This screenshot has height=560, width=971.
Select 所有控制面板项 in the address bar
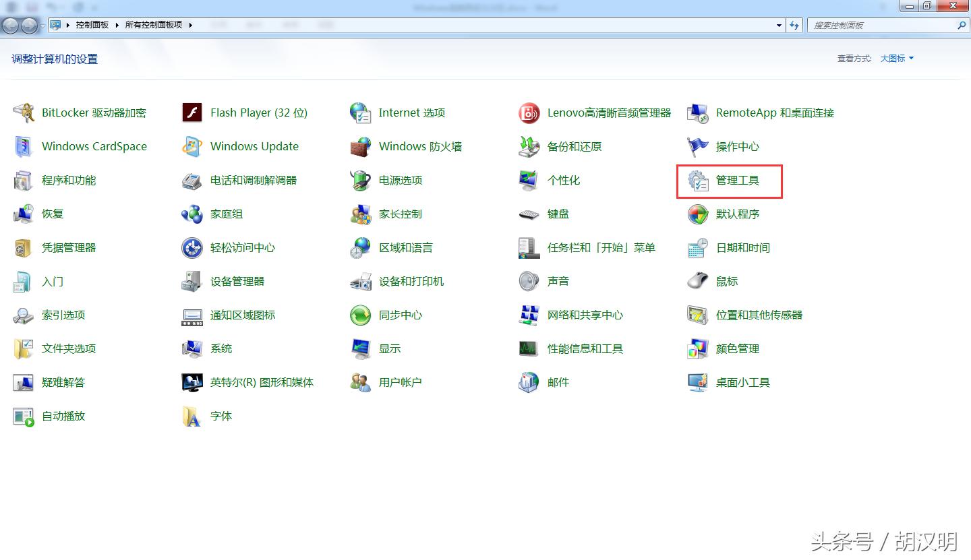pos(152,25)
